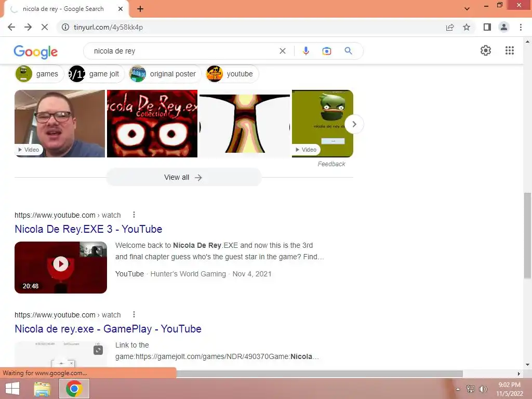Play the 20:48 video thumbnail
This screenshot has width=532, height=399.
click(61, 268)
